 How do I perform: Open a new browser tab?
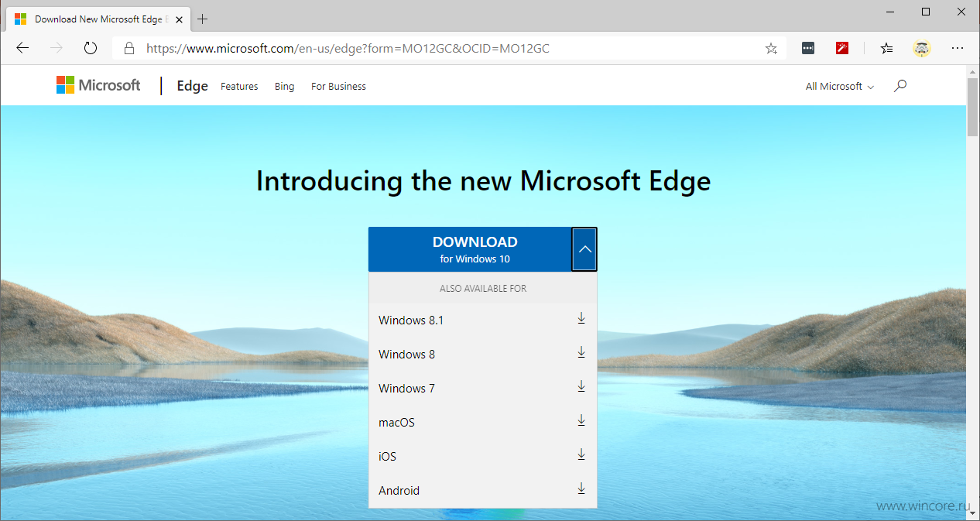(203, 19)
